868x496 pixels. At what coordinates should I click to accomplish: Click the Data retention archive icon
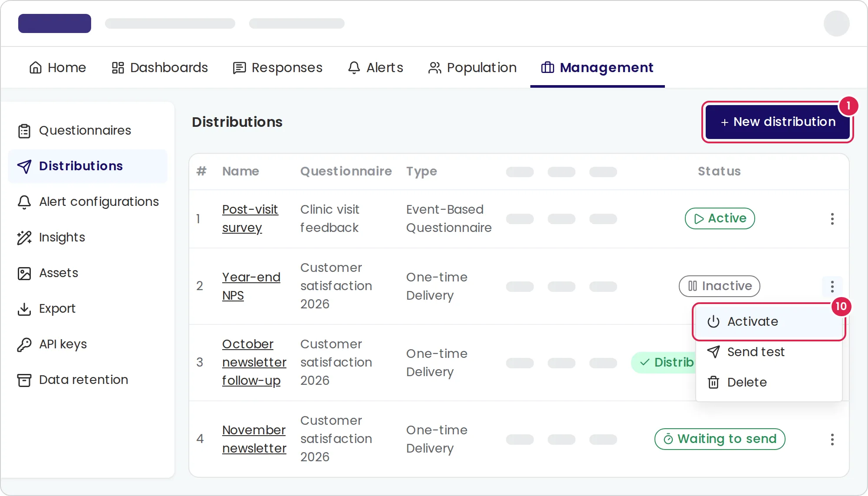coord(24,380)
